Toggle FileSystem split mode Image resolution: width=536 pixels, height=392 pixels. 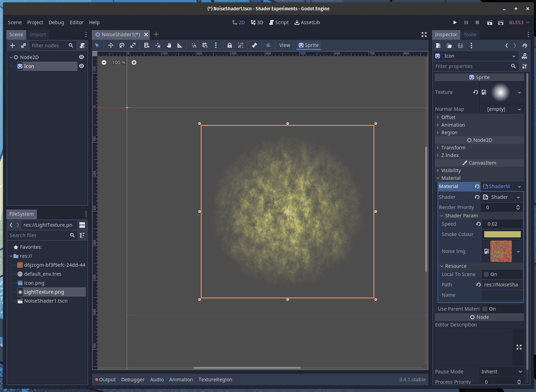[82, 225]
